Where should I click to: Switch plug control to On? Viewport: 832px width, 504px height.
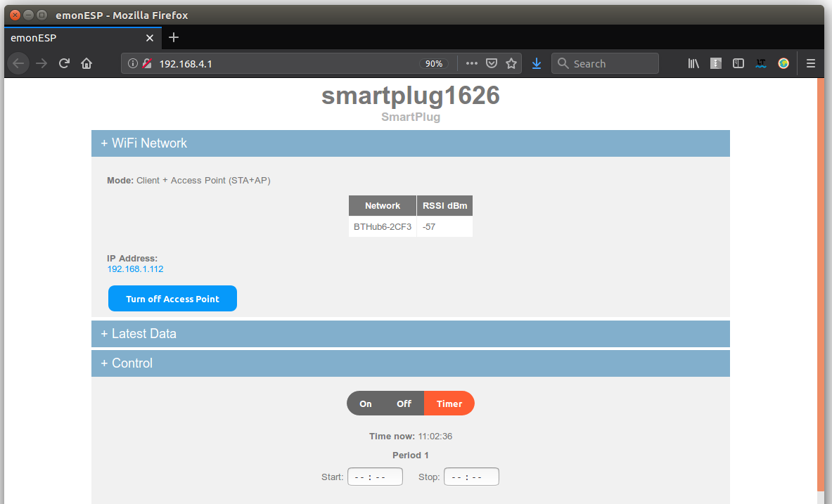[366, 403]
